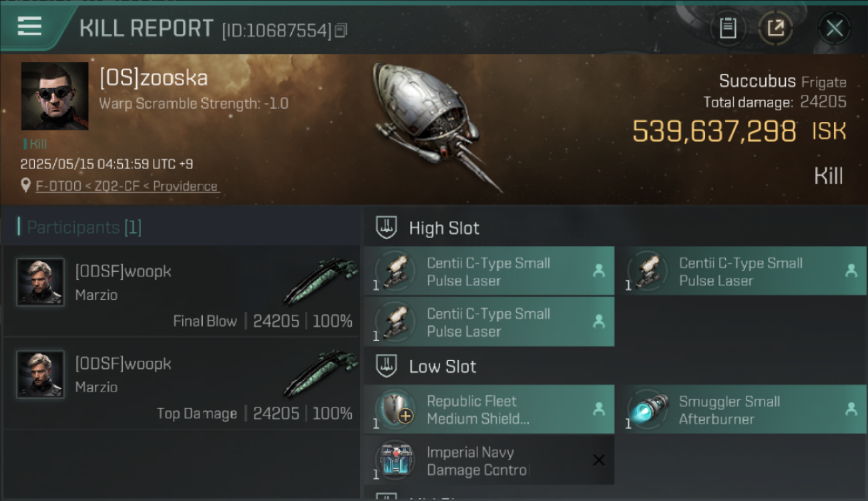Screen dimensions: 868x501
Task: Open the hamburger menu
Action: [x=29, y=27]
